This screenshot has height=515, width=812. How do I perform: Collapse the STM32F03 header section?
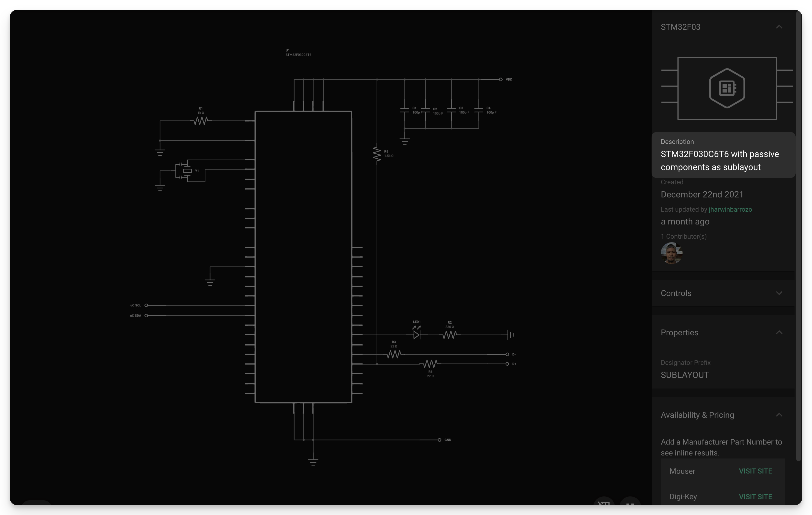coord(779,27)
